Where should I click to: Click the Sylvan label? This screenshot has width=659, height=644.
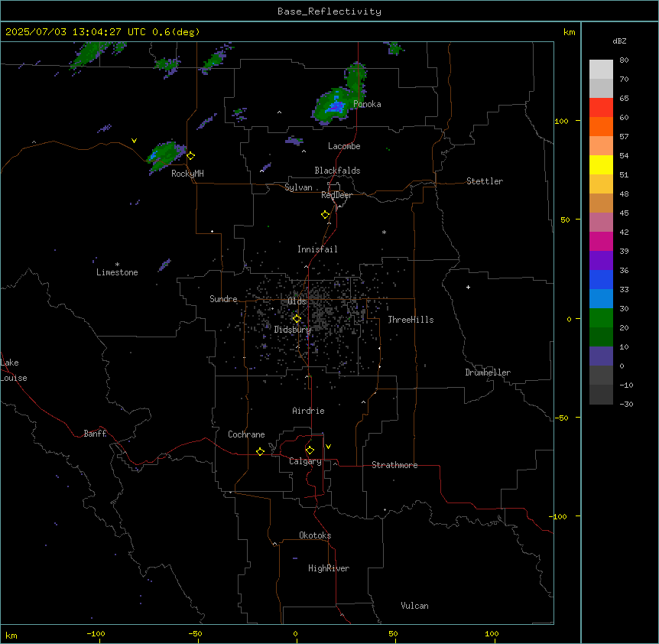point(298,187)
